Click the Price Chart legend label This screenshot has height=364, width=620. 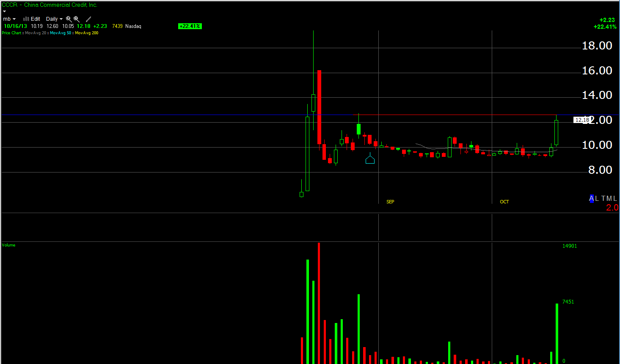pos(11,33)
